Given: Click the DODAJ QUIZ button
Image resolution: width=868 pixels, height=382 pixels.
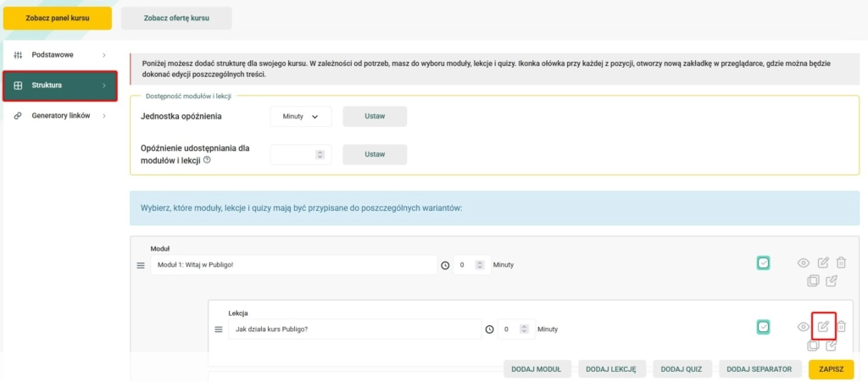Looking at the screenshot, I should (682, 369).
